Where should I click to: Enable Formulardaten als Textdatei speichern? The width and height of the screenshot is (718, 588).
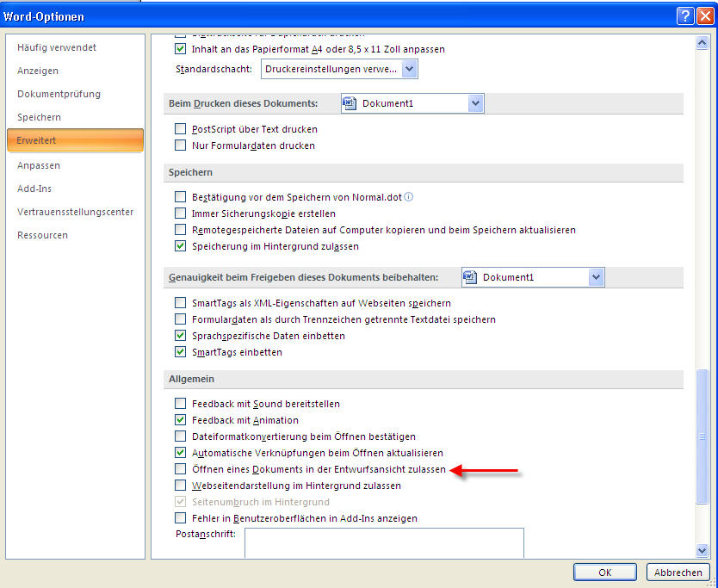(x=181, y=319)
